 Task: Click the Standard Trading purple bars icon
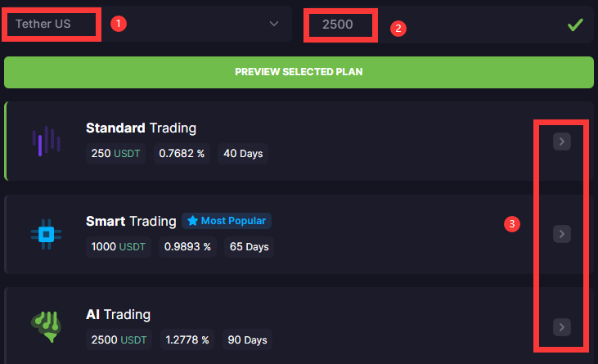coord(46,141)
